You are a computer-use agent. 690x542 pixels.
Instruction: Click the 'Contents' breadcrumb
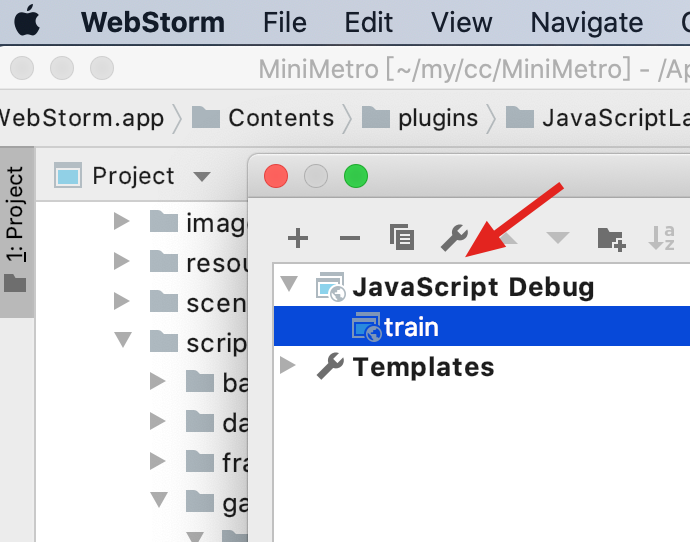point(281,118)
